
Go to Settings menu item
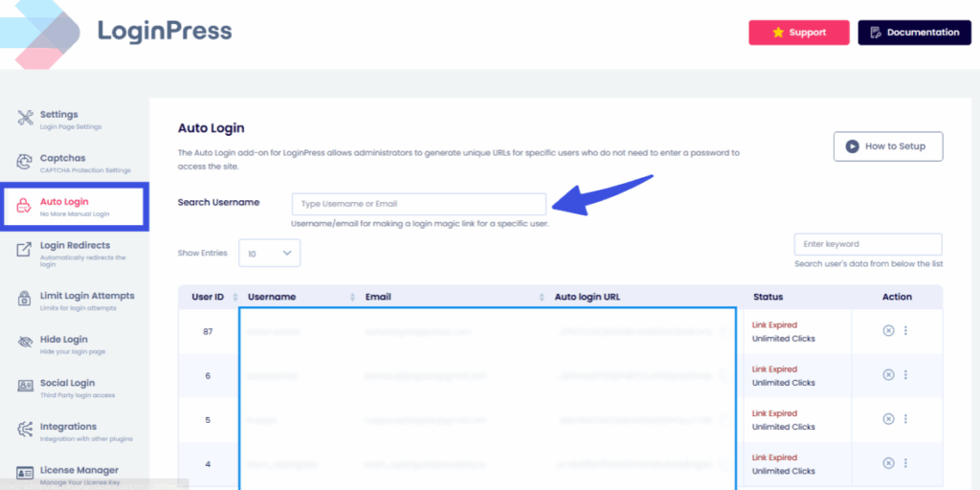coord(75,120)
